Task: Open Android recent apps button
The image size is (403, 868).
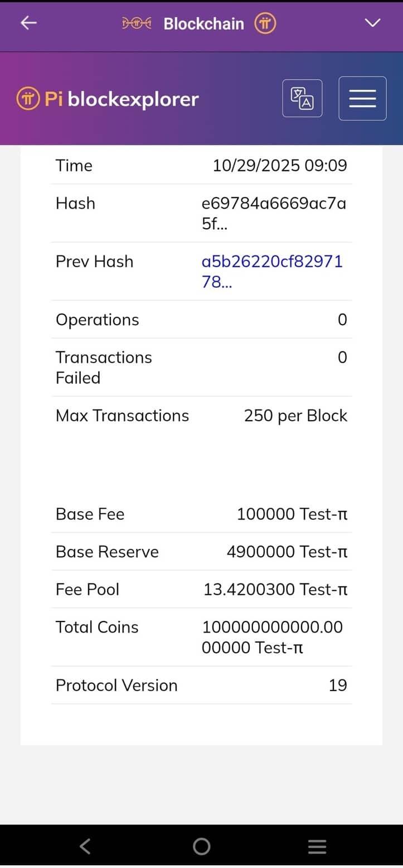Action: tap(317, 847)
